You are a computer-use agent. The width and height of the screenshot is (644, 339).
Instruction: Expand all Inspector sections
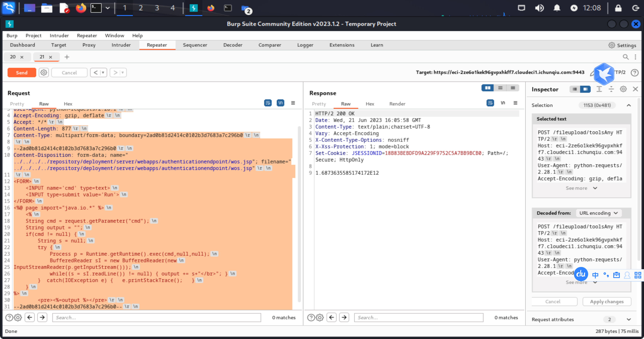click(599, 89)
